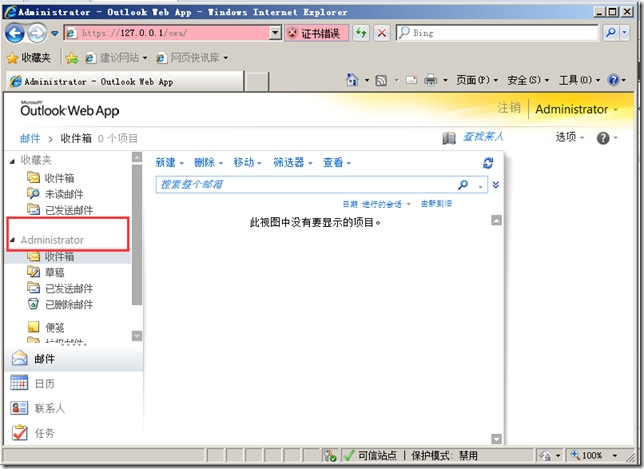This screenshot has height=469, width=644.
Task: Open the 删除 delete dropdown
Action: pos(209,163)
